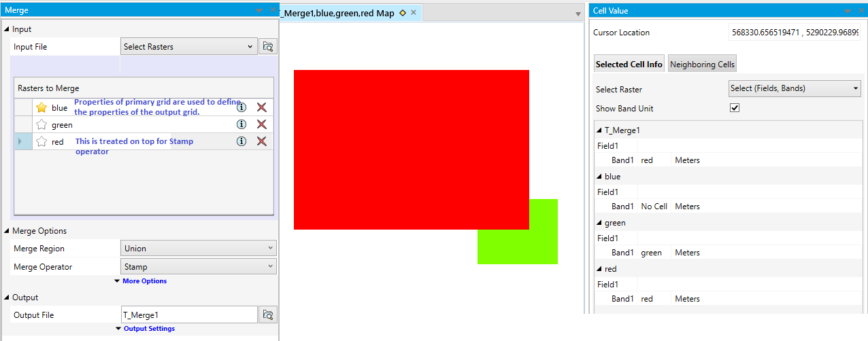Set red raster as primary grid star
868x341 pixels.
click(x=41, y=142)
